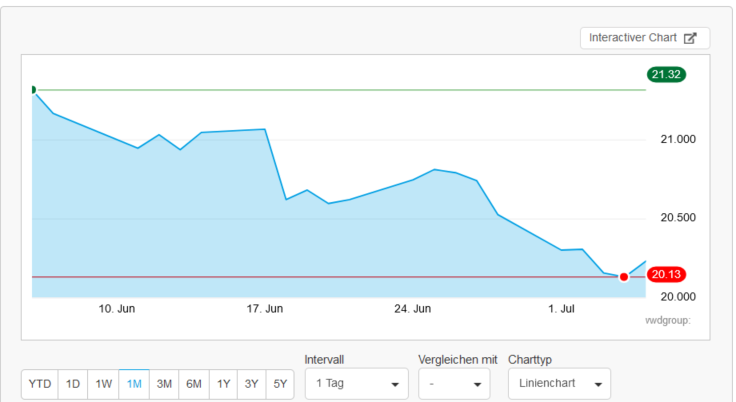Show the 6M time range
The image size is (736, 402).
pos(194,384)
